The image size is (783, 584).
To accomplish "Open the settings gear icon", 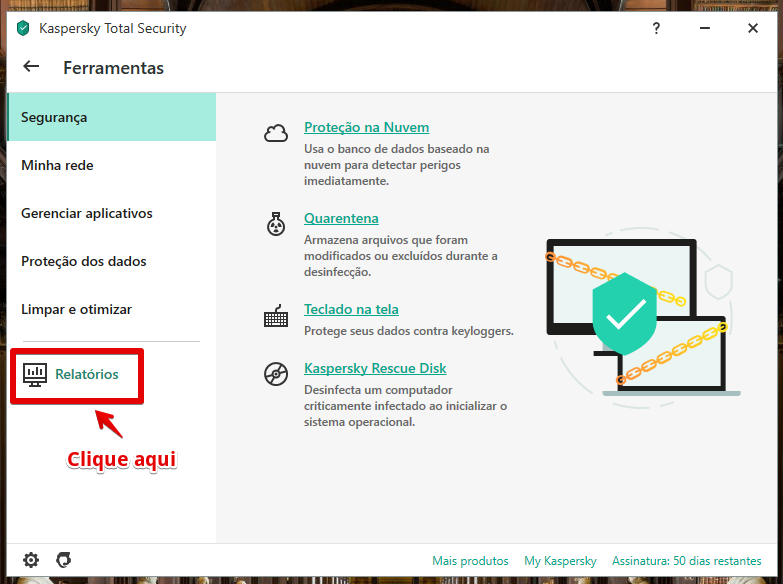I will [x=31, y=560].
